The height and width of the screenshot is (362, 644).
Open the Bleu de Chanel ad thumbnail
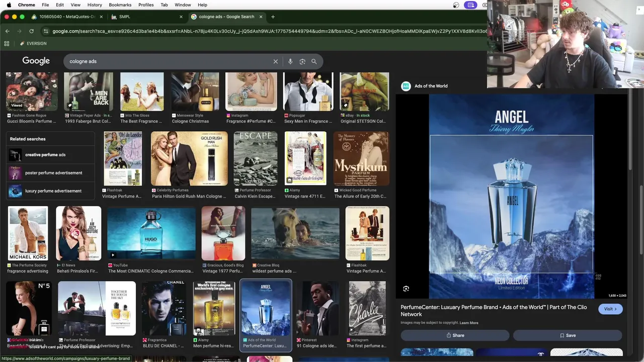164,308
